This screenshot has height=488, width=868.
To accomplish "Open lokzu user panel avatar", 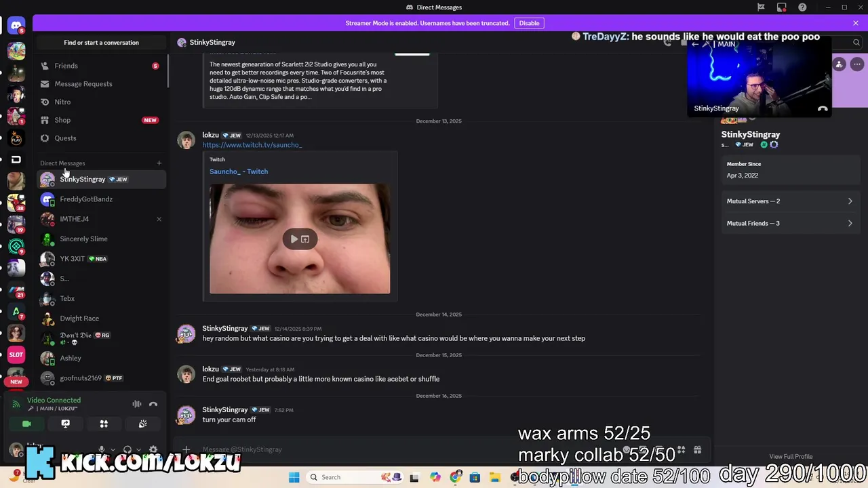I will tap(16, 449).
